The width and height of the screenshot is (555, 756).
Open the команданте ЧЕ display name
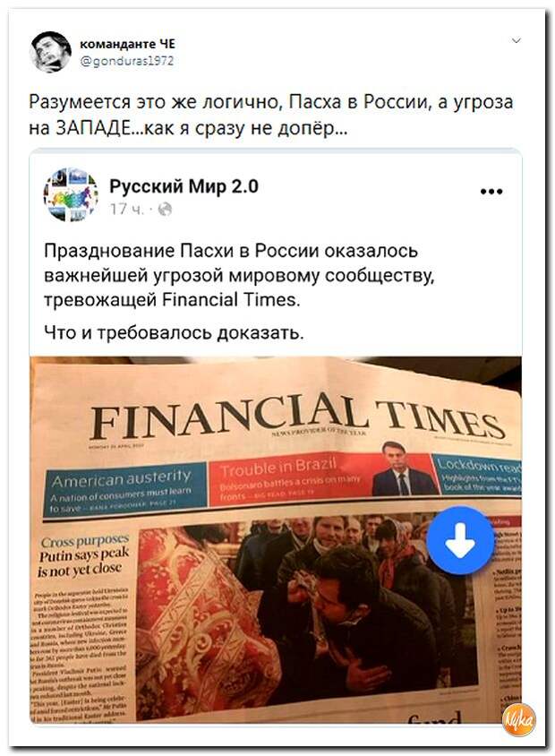pos(127,44)
